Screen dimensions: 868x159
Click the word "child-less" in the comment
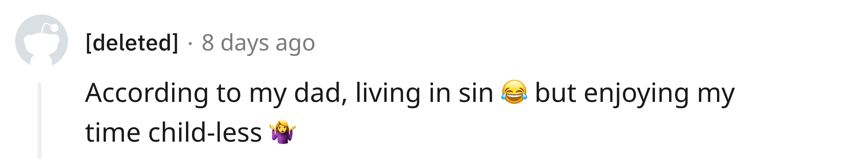click(x=205, y=133)
